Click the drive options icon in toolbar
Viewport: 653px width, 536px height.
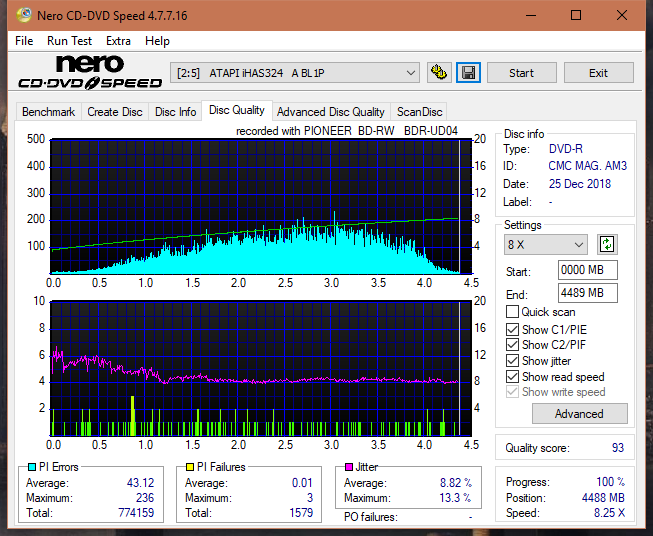point(439,73)
